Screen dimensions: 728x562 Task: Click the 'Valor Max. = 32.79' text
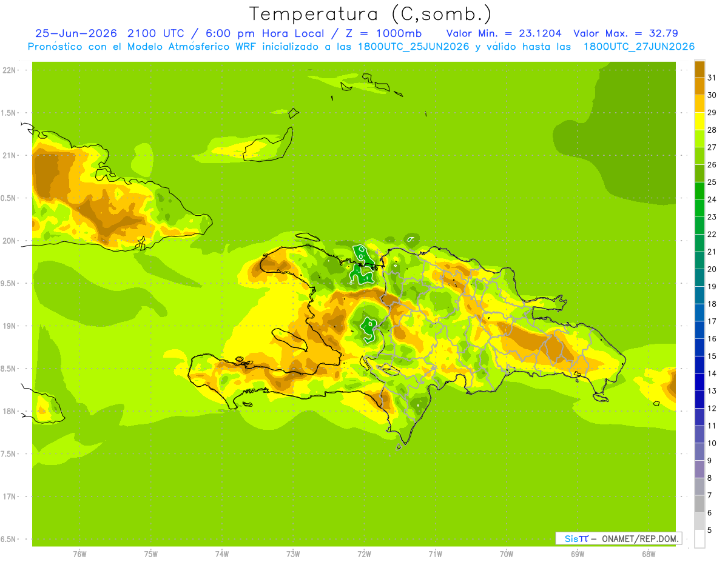tap(625, 33)
